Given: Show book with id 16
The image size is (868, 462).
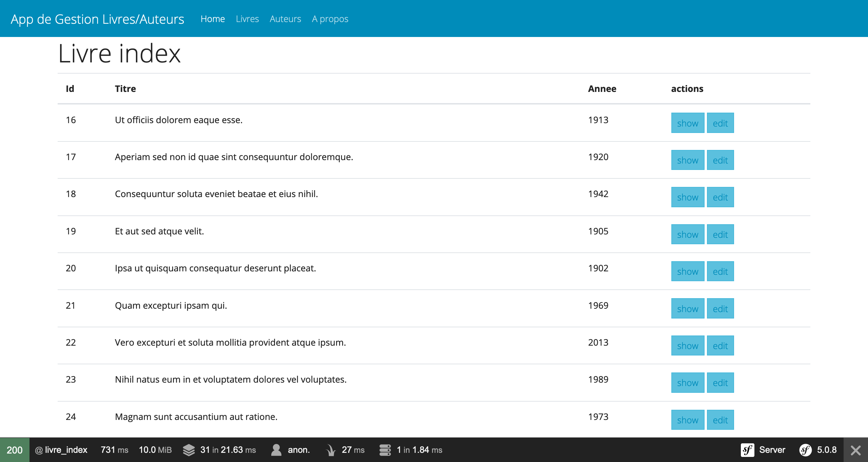Looking at the screenshot, I should pyautogui.click(x=688, y=123).
